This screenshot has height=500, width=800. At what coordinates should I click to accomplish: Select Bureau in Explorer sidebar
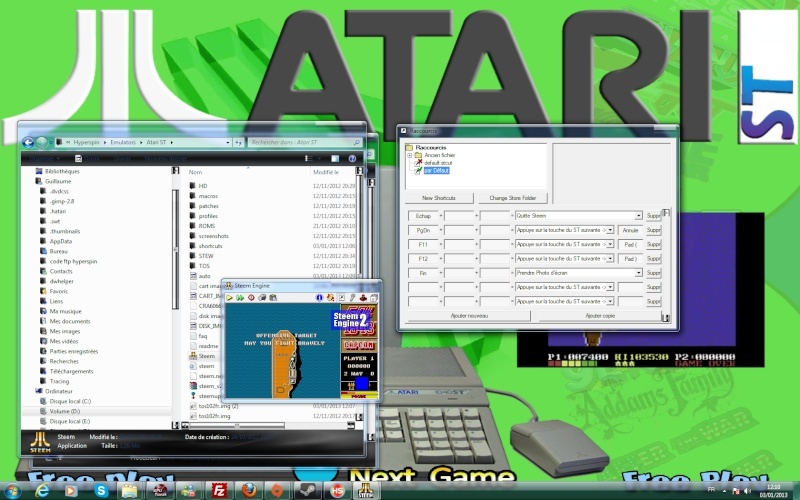point(58,252)
